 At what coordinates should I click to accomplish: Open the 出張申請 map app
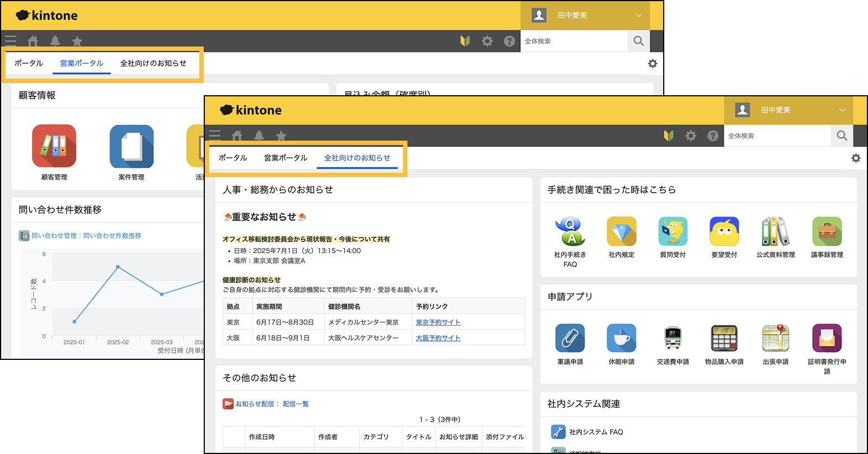pyautogui.click(x=775, y=338)
